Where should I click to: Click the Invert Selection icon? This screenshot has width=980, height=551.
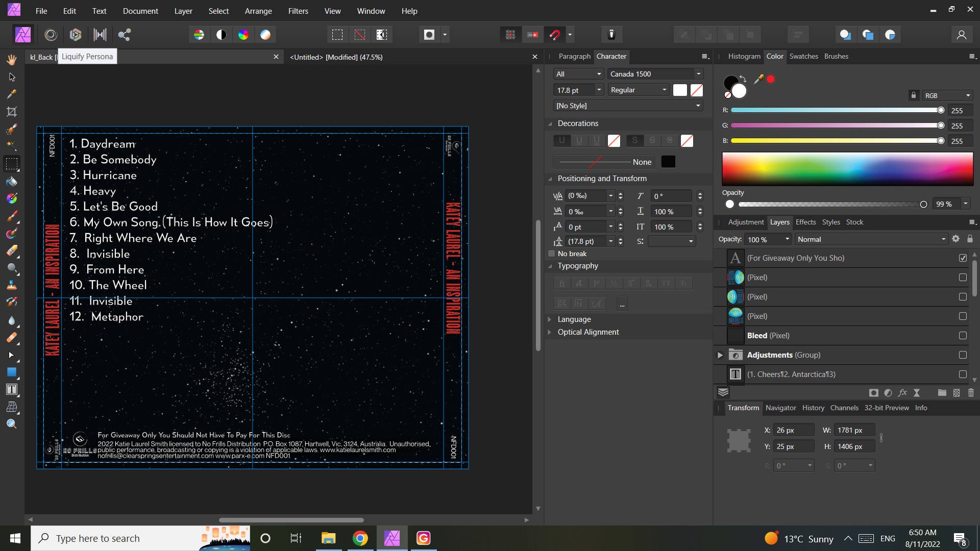[382, 35]
